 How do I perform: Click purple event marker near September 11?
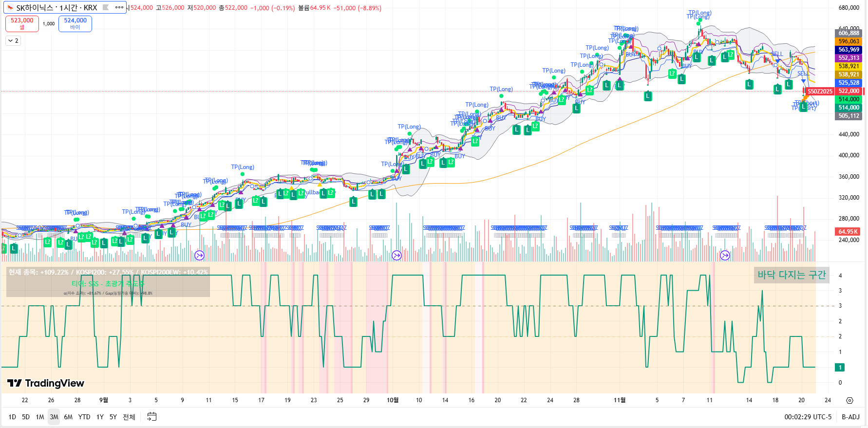click(x=199, y=255)
